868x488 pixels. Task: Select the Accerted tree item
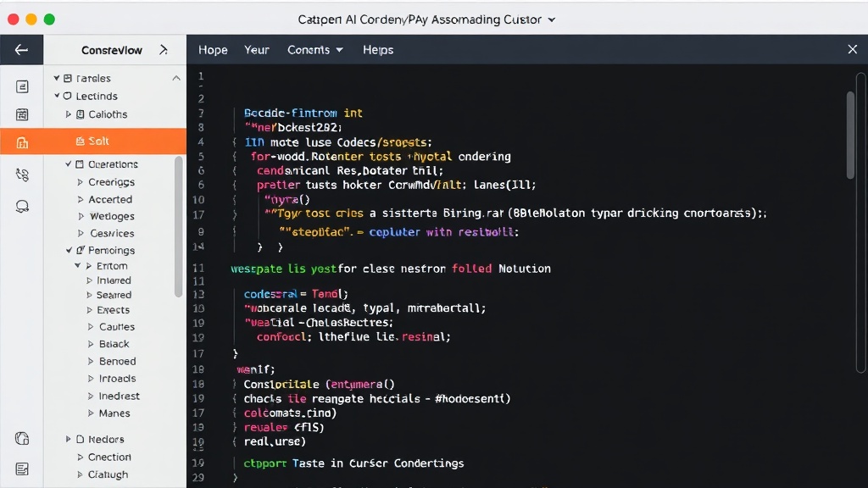click(110, 199)
